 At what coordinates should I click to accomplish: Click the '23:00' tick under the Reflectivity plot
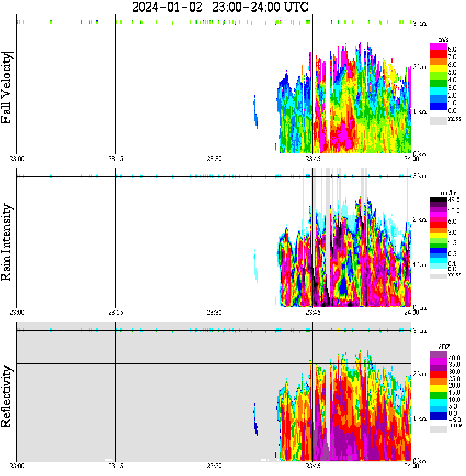[x=16, y=466]
